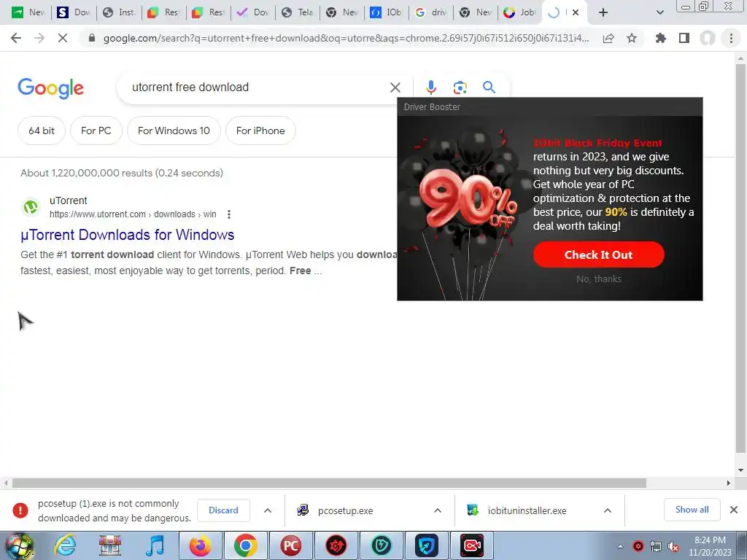This screenshot has width=747, height=560.
Task: Click the address bar URL field
Action: [x=345, y=38]
